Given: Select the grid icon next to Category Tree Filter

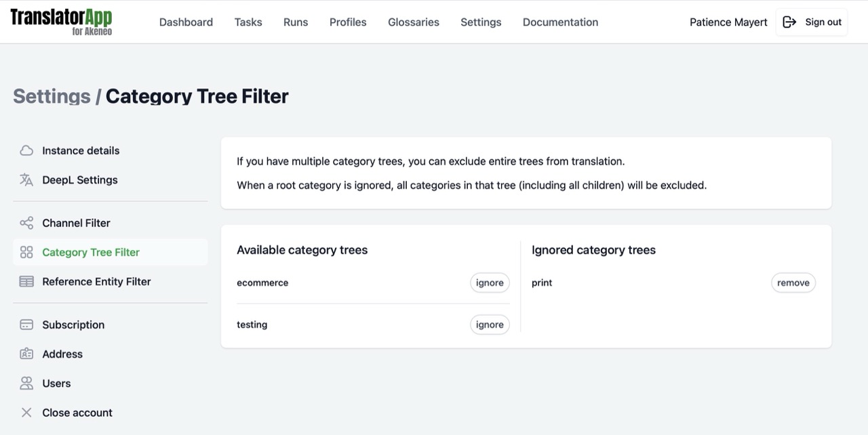Looking at the screenshot, I should click(x=26, y=251).
